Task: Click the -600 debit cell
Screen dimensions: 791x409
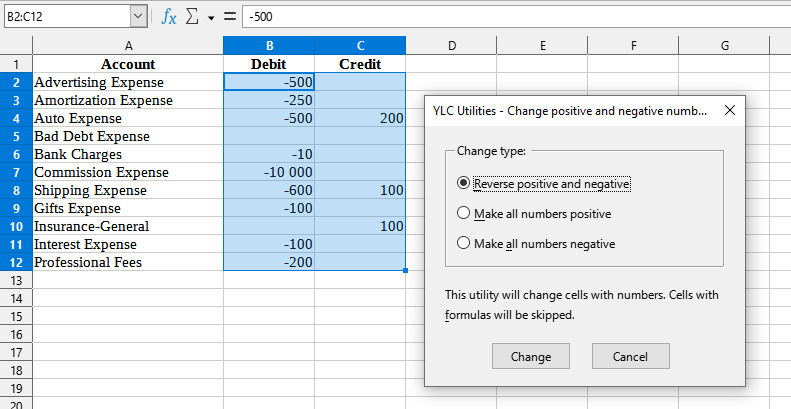Action: (269, 190)
